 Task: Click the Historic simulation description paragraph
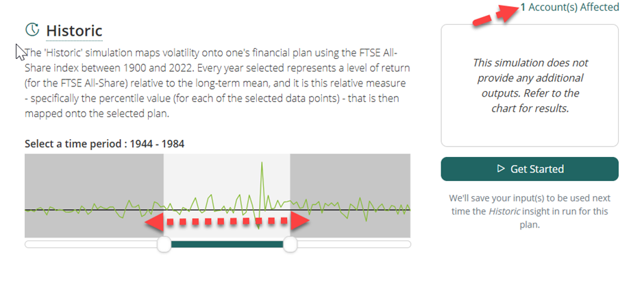point(216,84)
